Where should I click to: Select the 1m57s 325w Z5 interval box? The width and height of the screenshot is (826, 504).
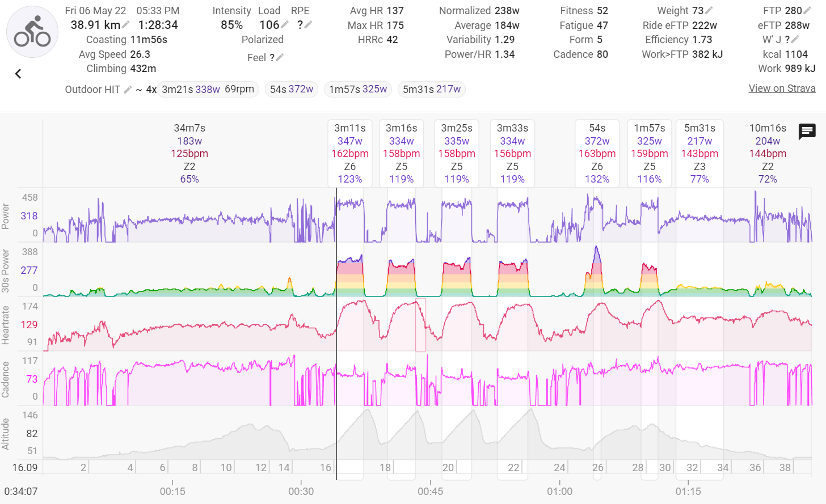[x=650, y=153]
